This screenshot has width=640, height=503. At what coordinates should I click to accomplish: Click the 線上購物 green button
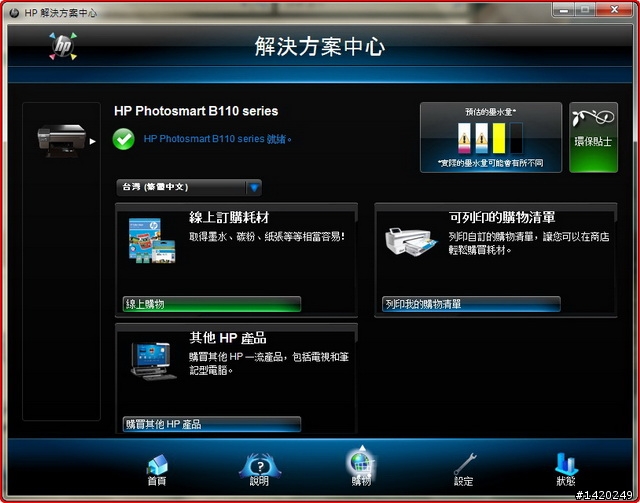coord(212,304)
